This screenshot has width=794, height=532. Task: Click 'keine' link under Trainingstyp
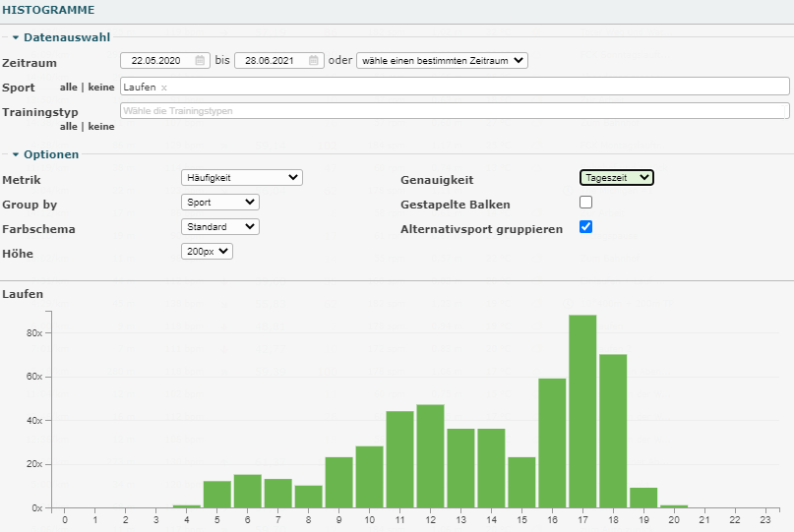(100, 126)
